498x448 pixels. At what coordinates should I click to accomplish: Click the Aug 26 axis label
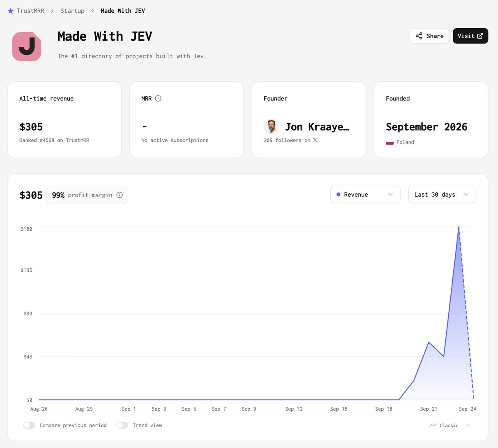click(x=39, y=409)
